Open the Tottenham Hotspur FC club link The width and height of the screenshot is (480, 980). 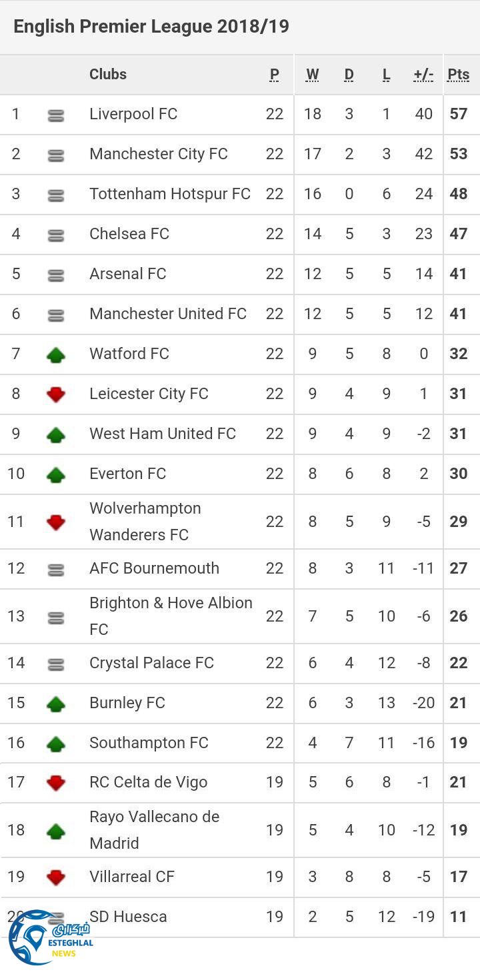click(170, 194)
